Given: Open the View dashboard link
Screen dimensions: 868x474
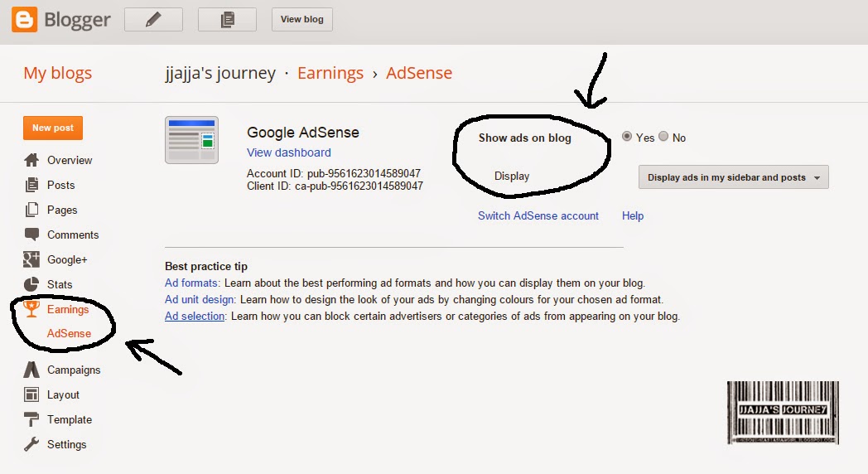Looking at the screenshot, I should click(x=289, y=152).
